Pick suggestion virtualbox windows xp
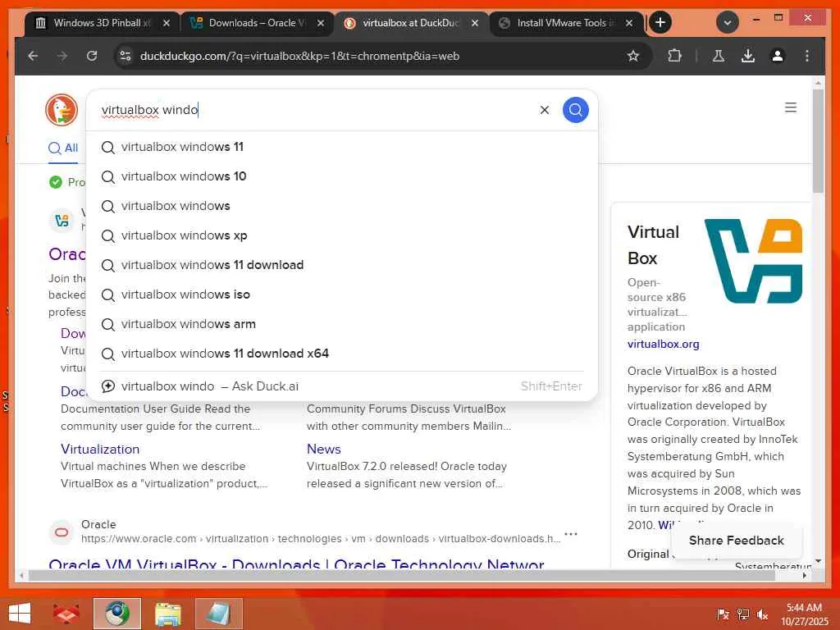 (342, 235)
